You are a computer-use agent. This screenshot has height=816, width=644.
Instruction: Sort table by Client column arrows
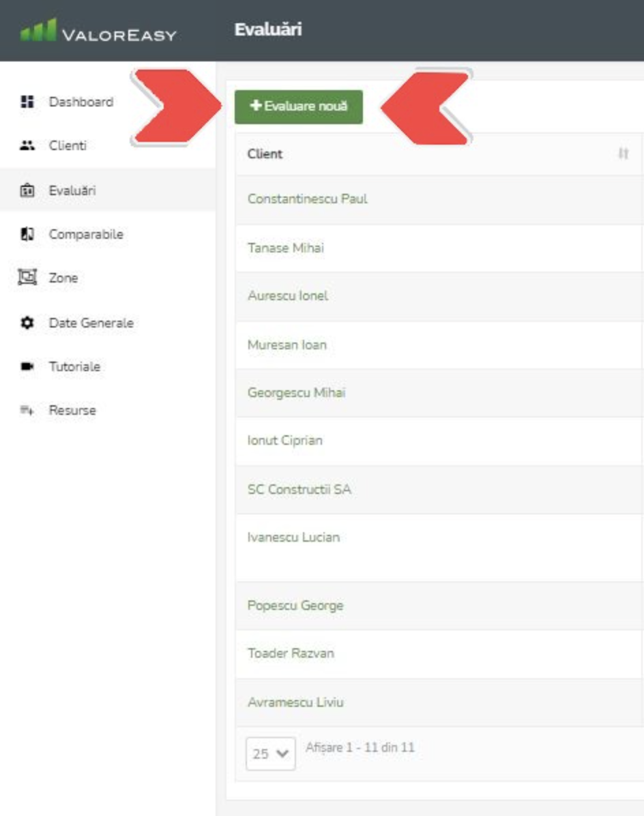(x=622, y=154)
